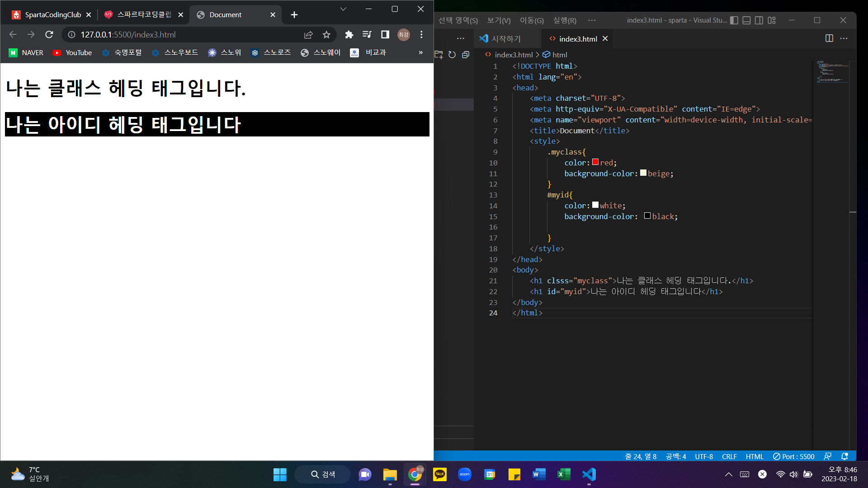Screen dimensions: 868x488
Task: Open explorer views more actions ellipsis
Action: coord(461,38)
